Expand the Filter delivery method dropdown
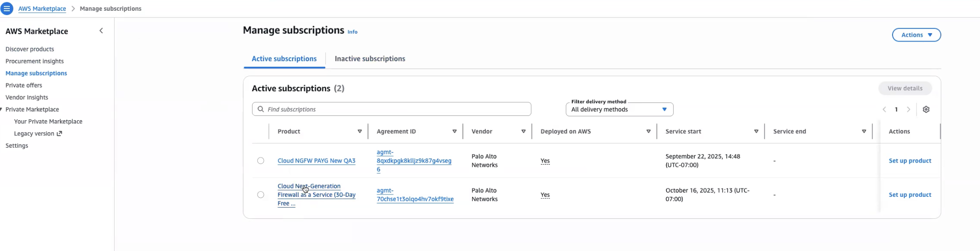980x251 pixels. coord(619,109)
